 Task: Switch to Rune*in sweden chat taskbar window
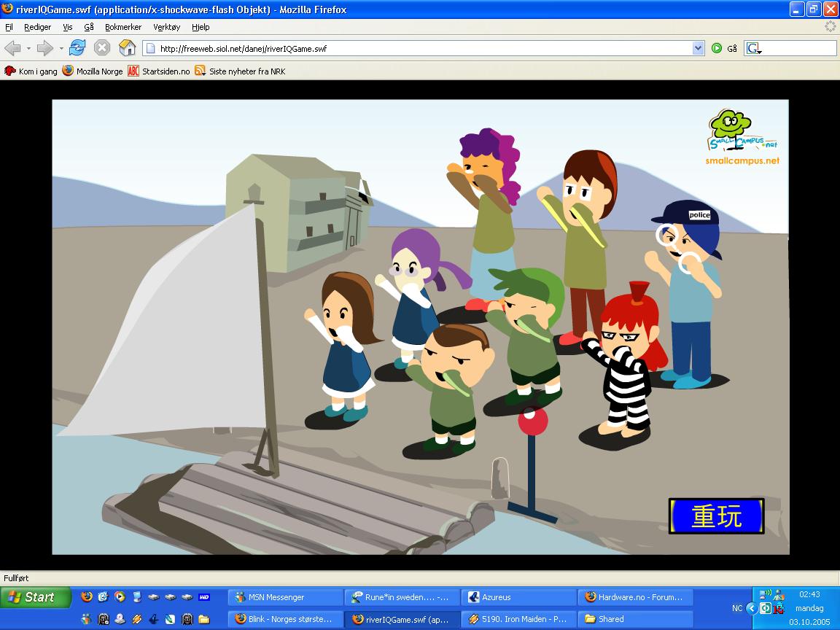[x=402, y=596]
